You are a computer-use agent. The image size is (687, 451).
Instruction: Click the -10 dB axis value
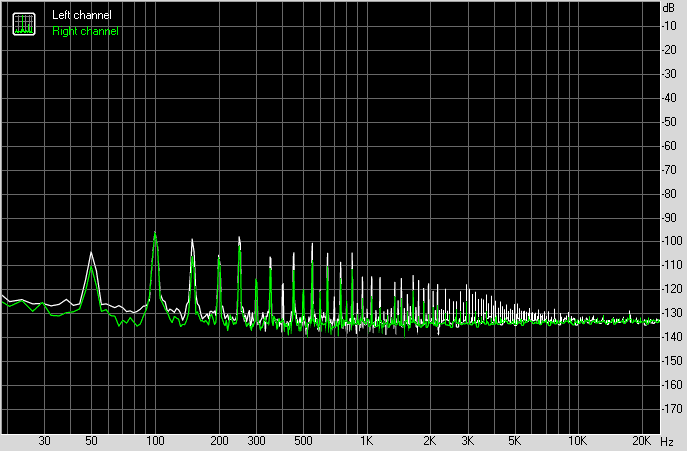coord(669,26)
